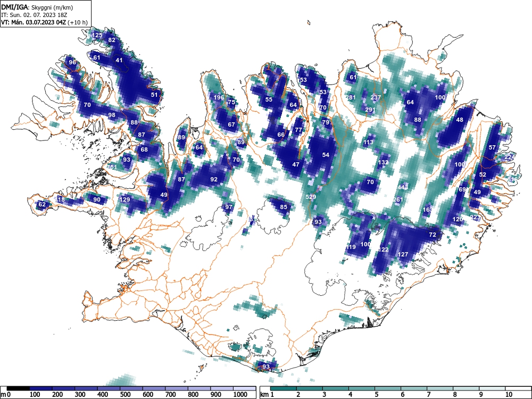The width and height of the screenshot is (532, 399).
Task: Click the visibility value '97' on the map
Action: [x=229, y=206]
